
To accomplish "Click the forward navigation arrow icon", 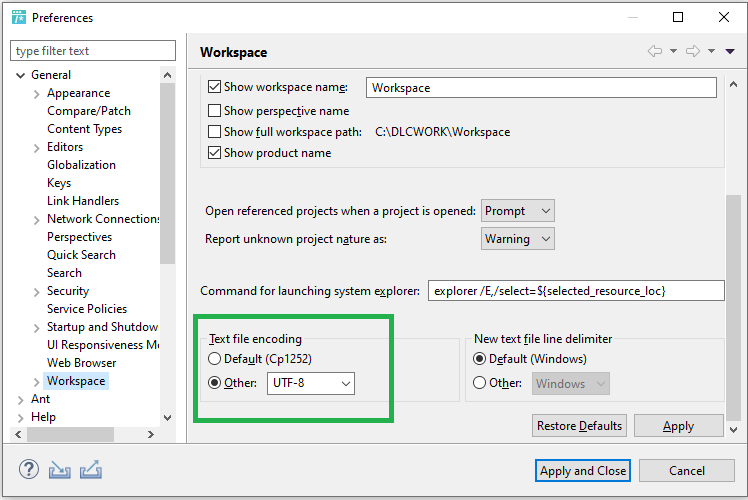I will tap(693, 52).
